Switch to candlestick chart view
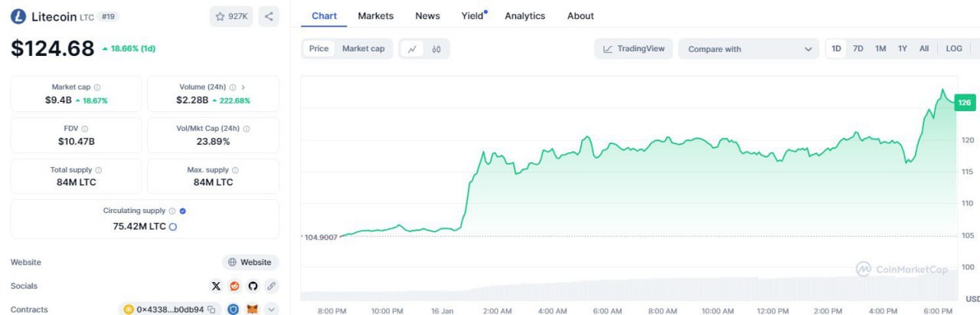 click(436, 48)
